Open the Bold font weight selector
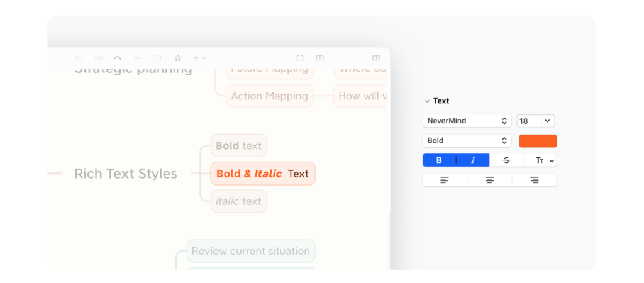Screen dimensions: 644x283 click(467, 140)
